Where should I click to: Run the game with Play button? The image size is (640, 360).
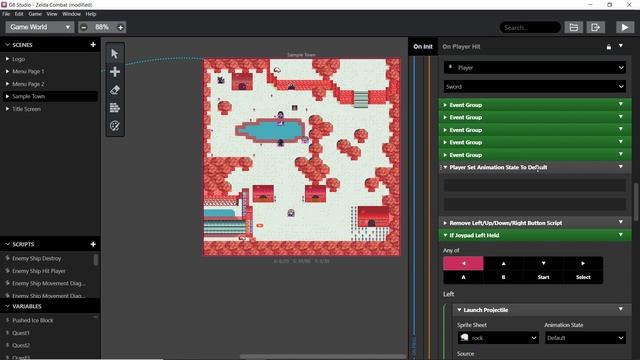click(x=624, y=27)
